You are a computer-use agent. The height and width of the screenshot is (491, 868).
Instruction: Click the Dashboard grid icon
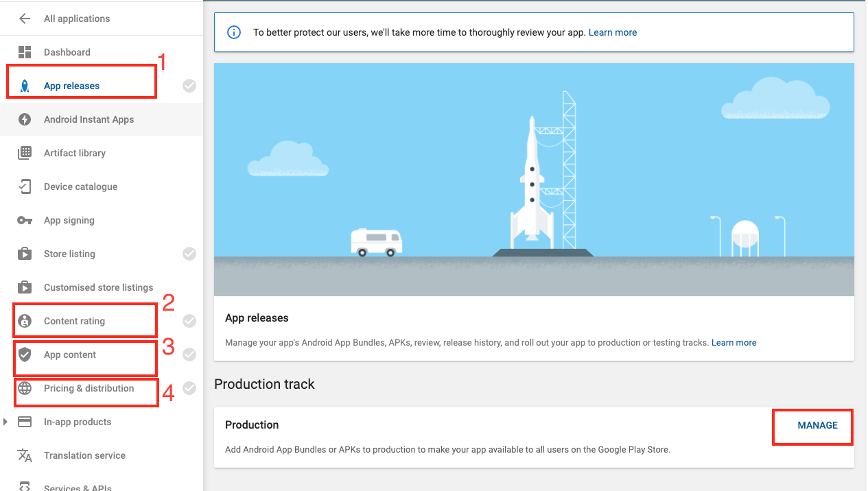coord(25,52)
